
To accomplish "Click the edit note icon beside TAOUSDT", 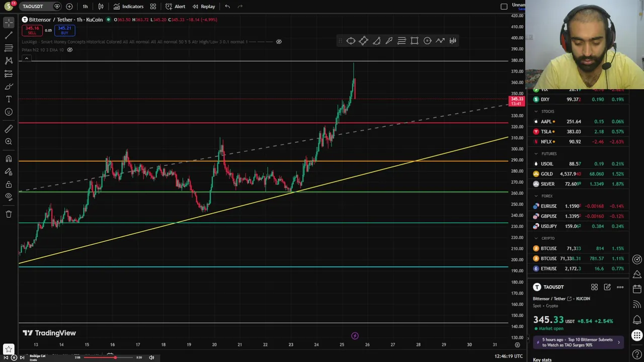I will (x=607, y=287).
